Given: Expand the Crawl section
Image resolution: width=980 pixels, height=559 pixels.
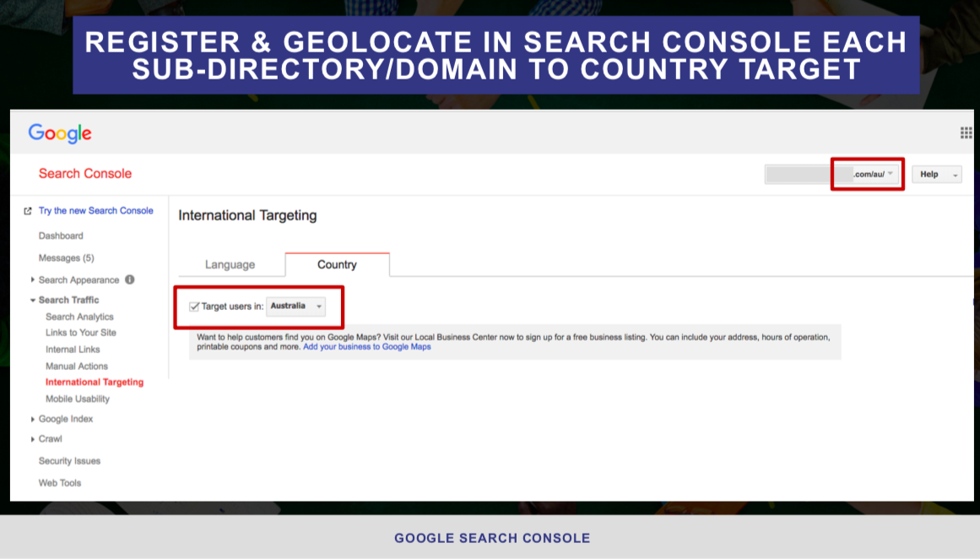Looking at the screenshot, I should 33,439.
